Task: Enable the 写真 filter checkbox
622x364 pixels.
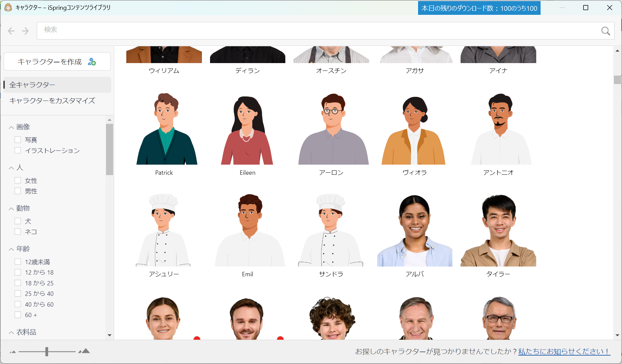Action: [x=18, y=139]
